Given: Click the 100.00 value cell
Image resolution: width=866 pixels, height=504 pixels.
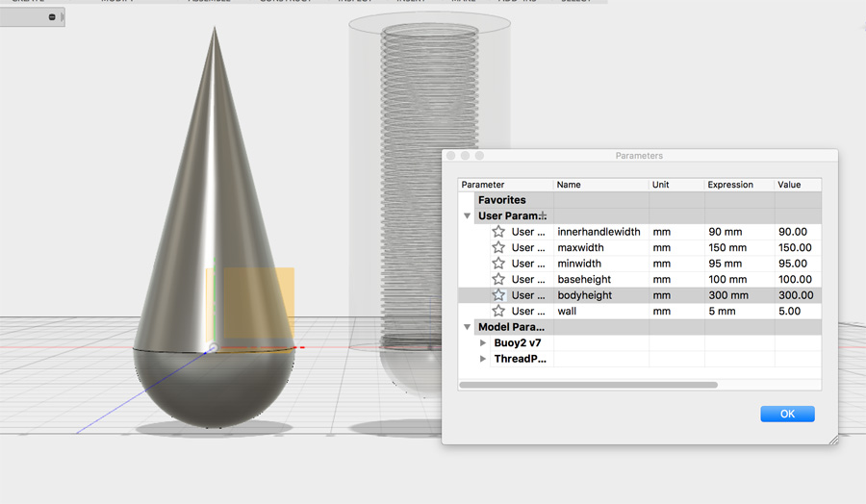Looking at the screenshot, I should (798, 279).
